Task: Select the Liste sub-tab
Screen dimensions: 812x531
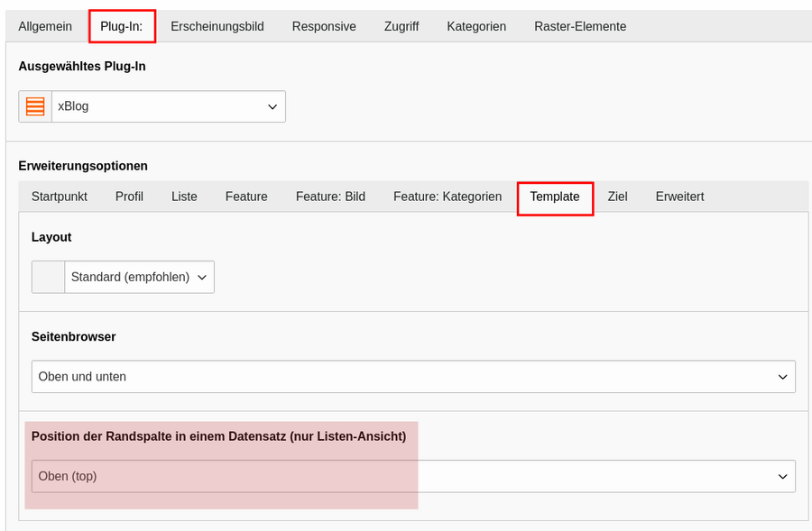Action: click(x=184, y=197)
